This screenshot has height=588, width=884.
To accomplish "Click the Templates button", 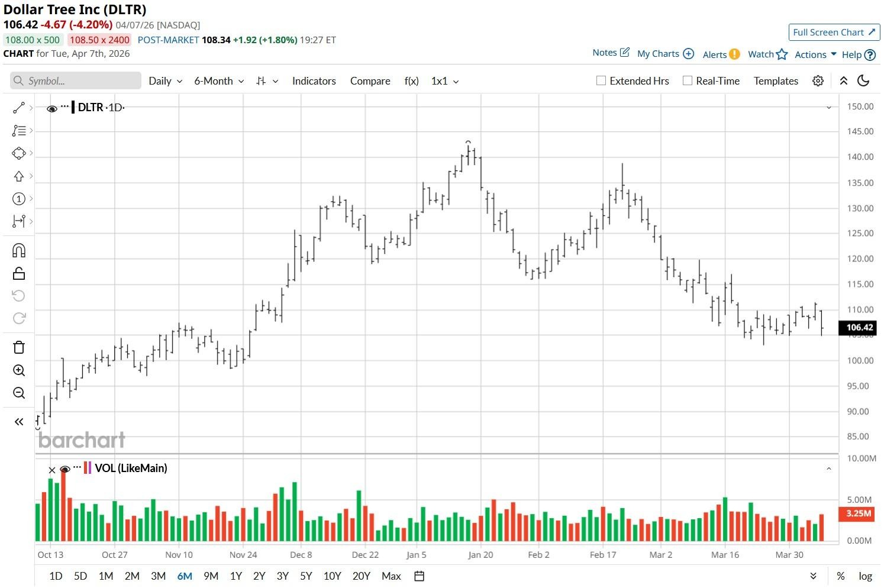I will [x=776, y=81].
